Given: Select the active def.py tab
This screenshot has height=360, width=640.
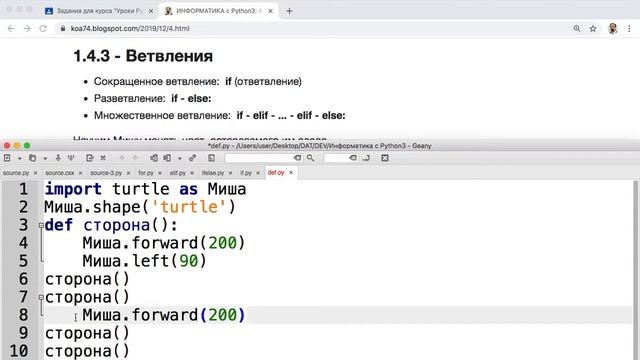Looking at the screenshot, I should pyautogui.click(x=276, y=173).
